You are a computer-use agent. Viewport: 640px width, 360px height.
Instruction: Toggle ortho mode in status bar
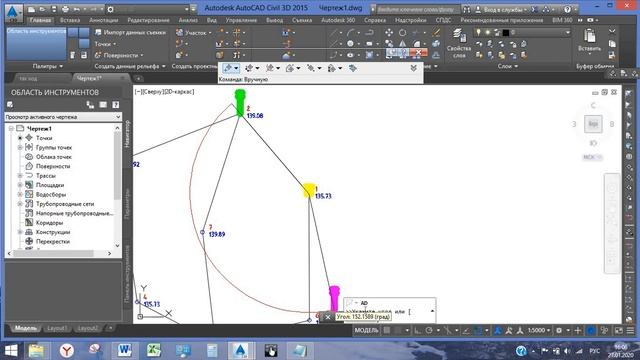pyautogui.click(x=418, y=330)
